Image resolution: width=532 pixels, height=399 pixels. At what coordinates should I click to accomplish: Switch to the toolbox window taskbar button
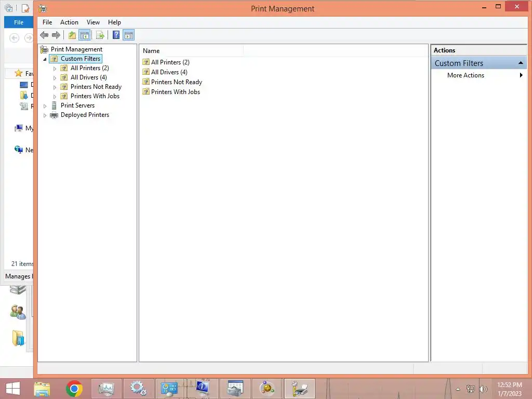point(235,389)
